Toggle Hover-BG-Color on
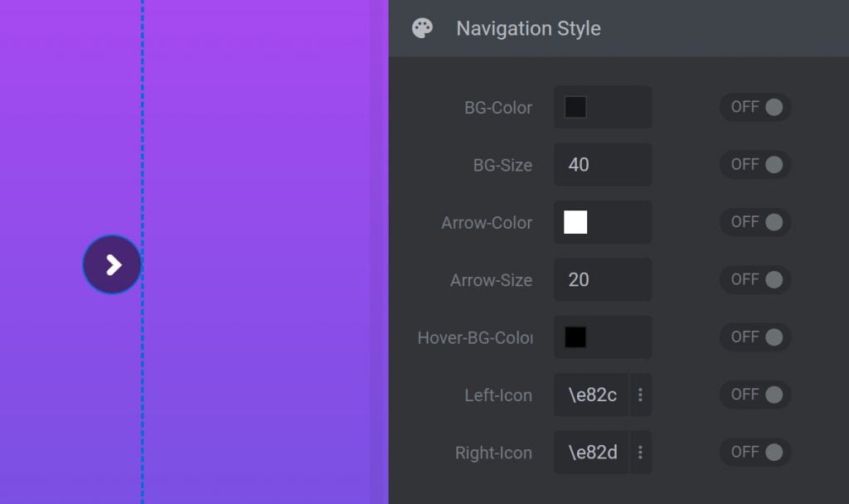Viewport: 849px width, 504px height. (x=754, y=337)
